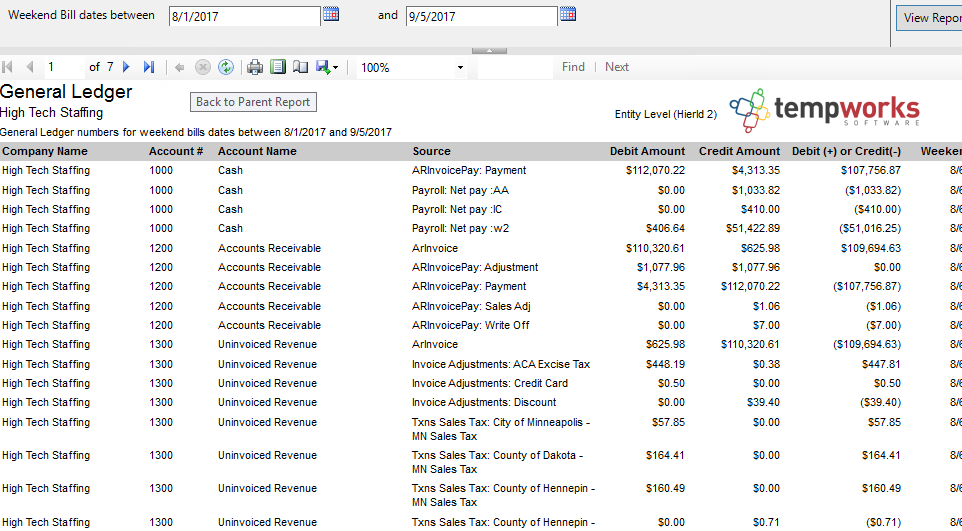
Task: Click the stop rendering icon
Action: 202,68
